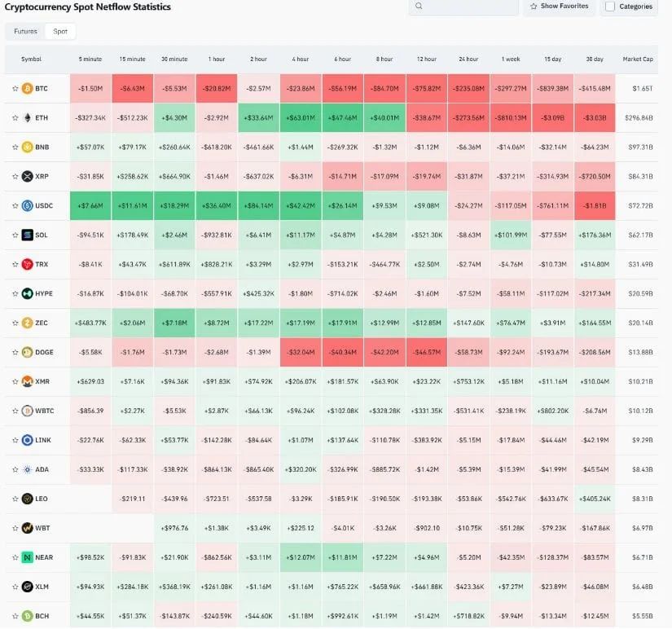The width and height of the screenshot is (672, 629).
Task: Click DOGE 12 hour value -$46.57M
Action: tap(427, 352)
